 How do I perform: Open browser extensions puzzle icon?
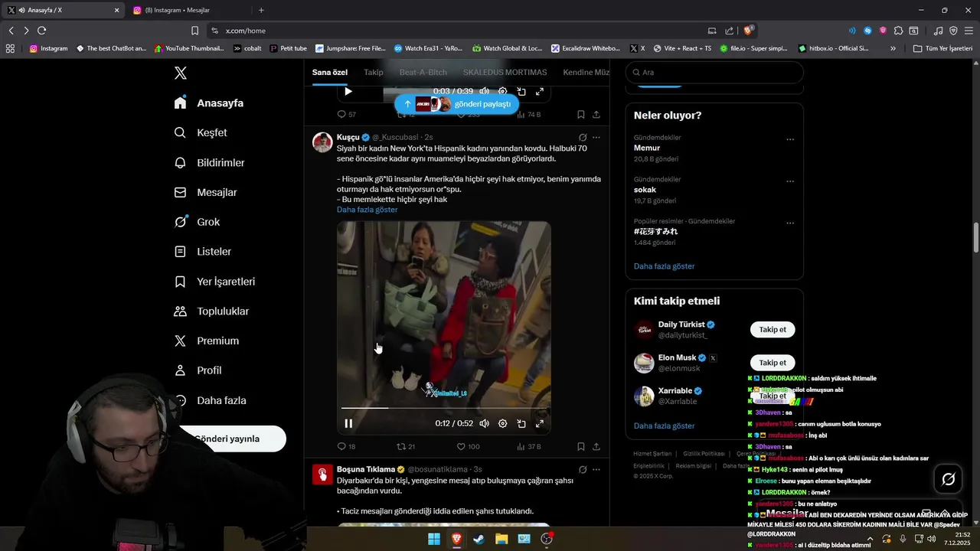898,31
